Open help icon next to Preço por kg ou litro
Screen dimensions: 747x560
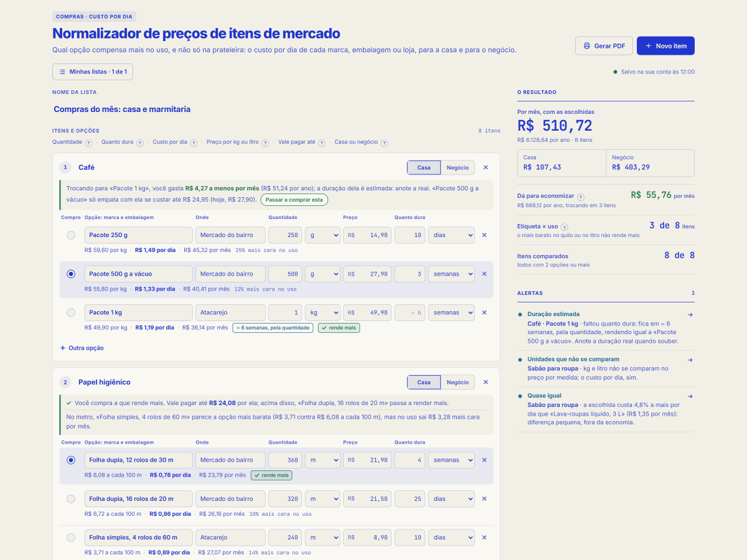tap(265, 142)
